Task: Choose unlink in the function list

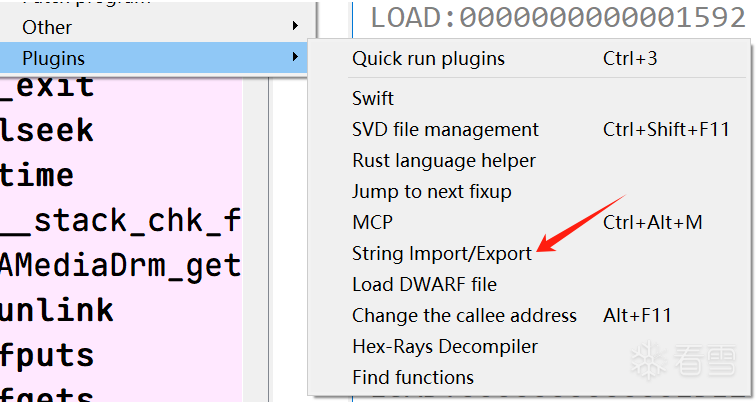Action: pos(57,310)
